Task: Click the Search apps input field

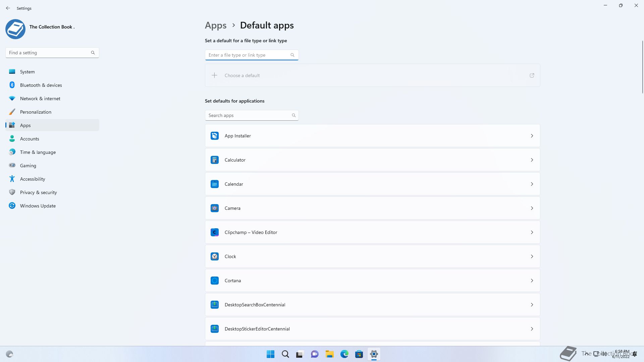Action: tap(252, 115)
